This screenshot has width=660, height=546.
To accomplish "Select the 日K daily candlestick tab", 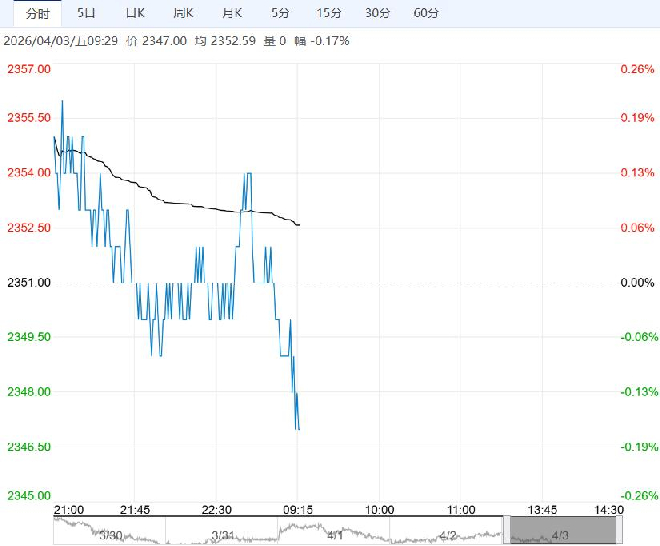I will click(x=135, y=13).
